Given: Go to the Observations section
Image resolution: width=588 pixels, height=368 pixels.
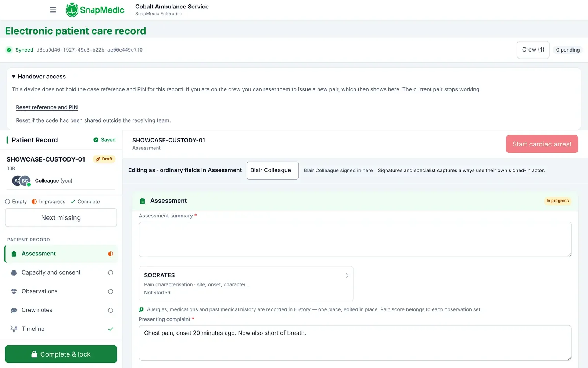Looking at the screenshot, I should click(61, 291).
